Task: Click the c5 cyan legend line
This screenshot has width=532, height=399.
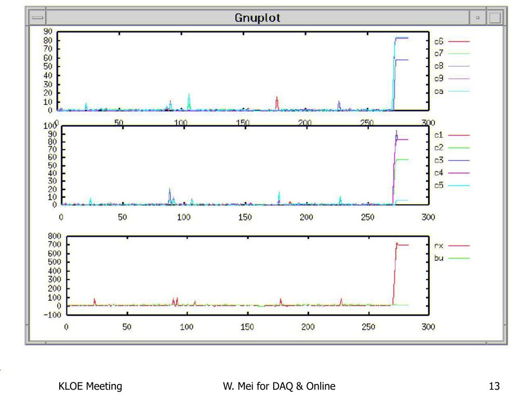Action: tap(459, 185)
